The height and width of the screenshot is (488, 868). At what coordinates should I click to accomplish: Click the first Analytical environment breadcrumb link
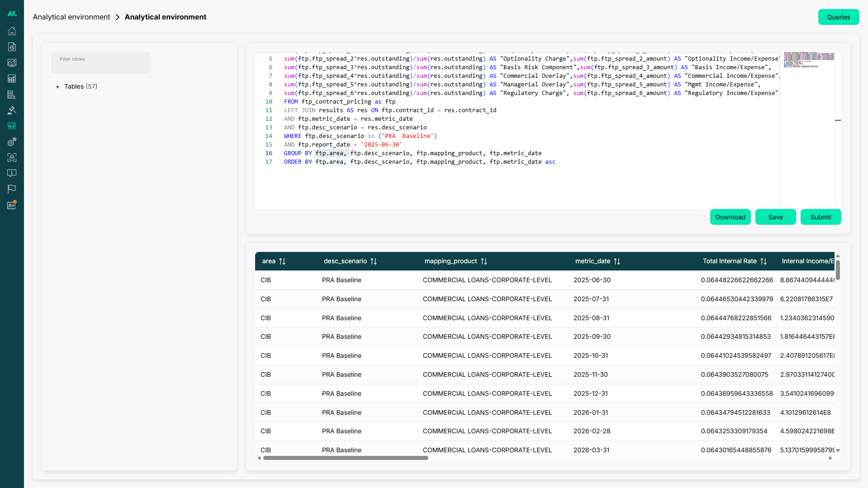[x=71, y=17]
